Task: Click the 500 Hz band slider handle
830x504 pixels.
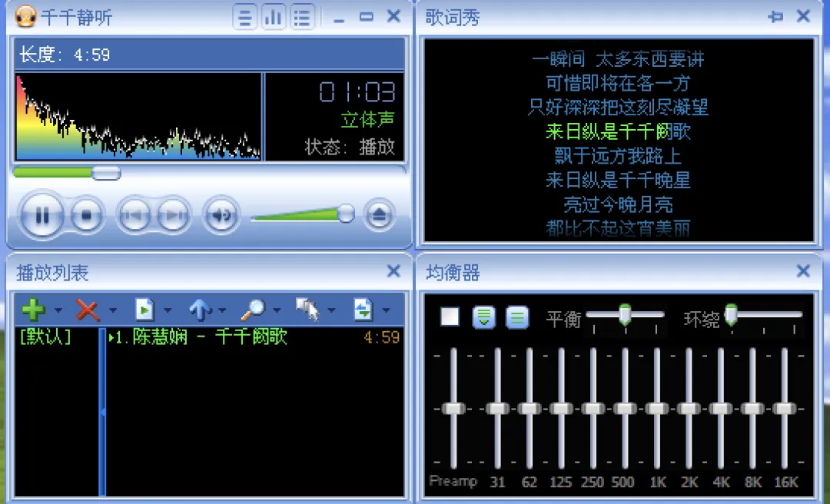Action: 625,409
